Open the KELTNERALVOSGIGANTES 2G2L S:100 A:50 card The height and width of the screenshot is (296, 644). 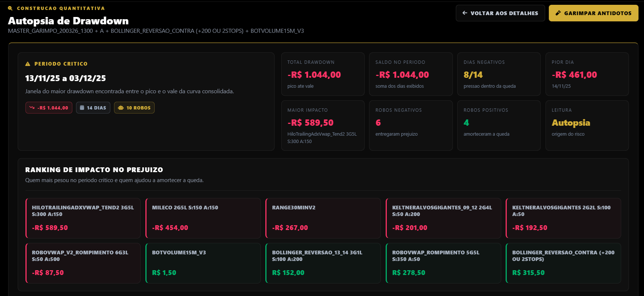(563, 218)
